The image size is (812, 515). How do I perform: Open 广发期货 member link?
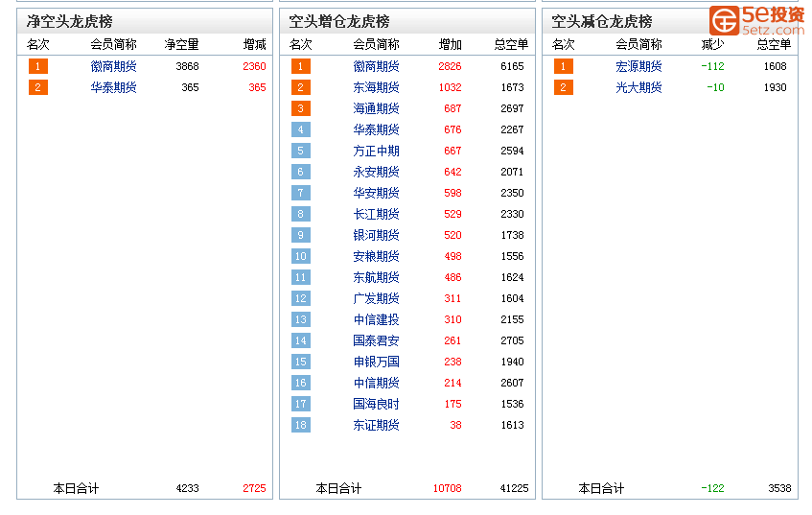click(376, 298)
